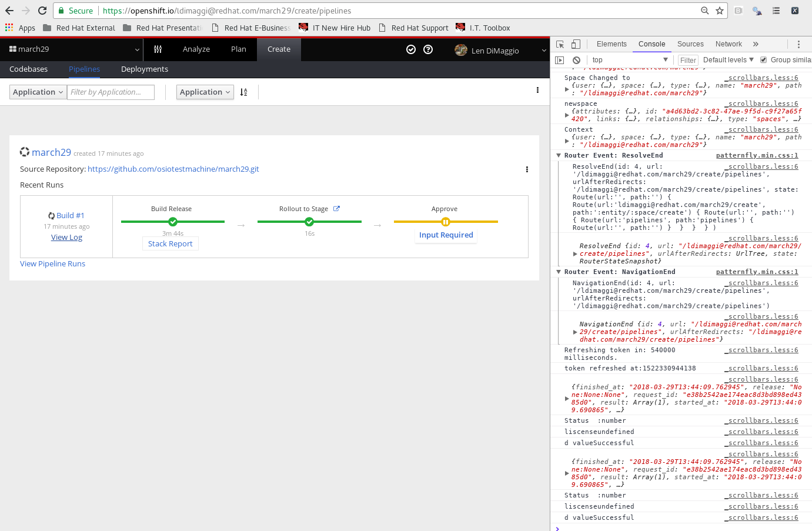Toggle the device toolbar in DevTools
Image resolution: width=812 pixels, height=531 pixels.
click(575, 44)
